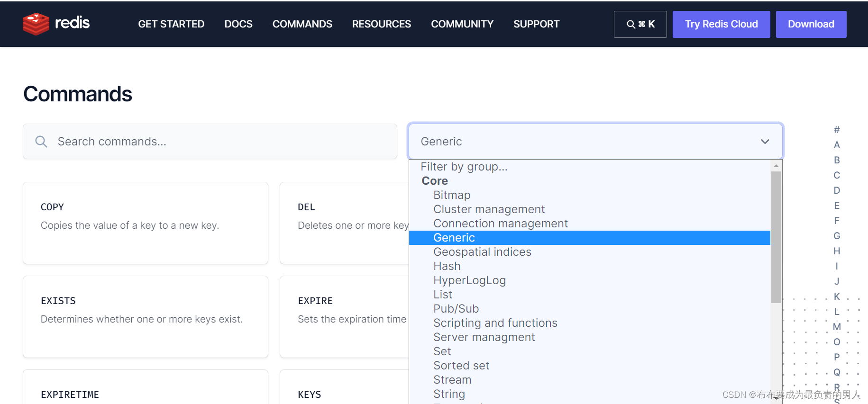The width and height of the screenshot is (868, 404).
Task: Click the search magnifier icon in commands field
Action: (41, 142)
